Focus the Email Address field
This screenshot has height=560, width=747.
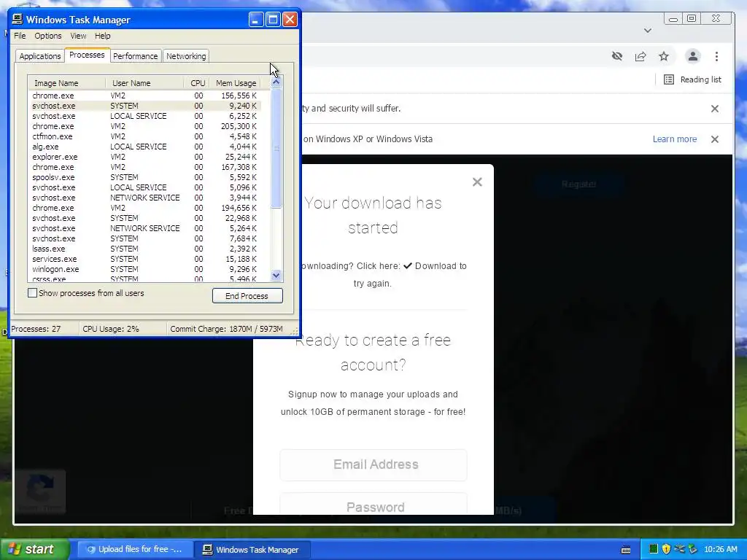(x=373, y=464)
